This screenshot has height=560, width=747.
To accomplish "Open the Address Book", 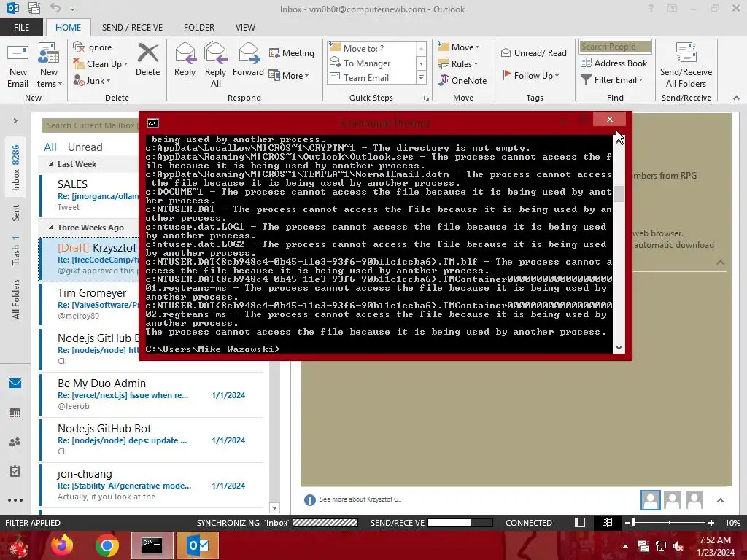I will coord(614,63).
